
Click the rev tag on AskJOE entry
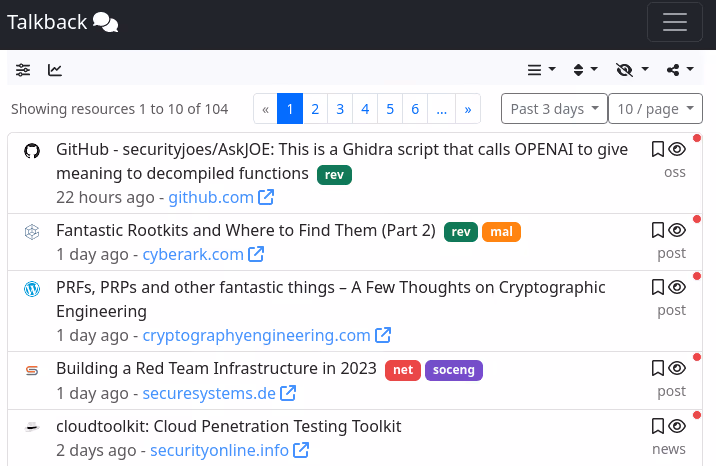(x=334, y=175)
